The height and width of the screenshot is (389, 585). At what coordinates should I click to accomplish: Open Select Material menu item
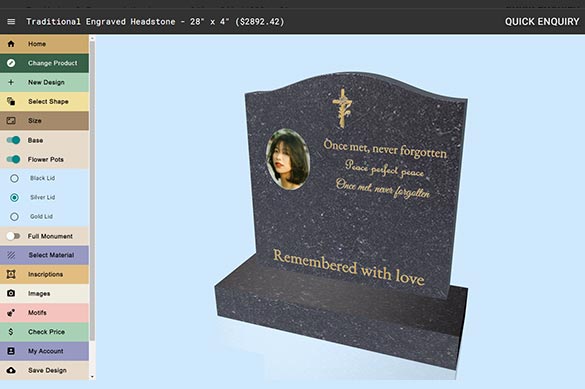point(44,255)
